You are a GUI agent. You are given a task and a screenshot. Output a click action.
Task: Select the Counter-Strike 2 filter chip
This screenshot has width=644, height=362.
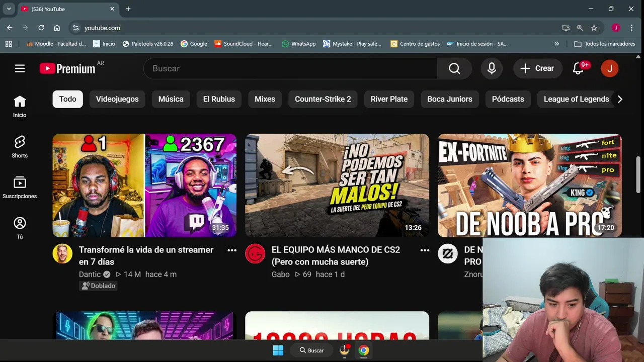tap(323, 99)
